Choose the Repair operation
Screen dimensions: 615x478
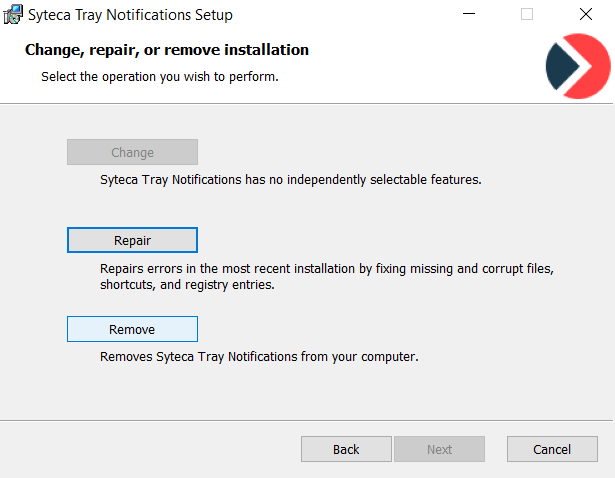pyautogui.click(x=132, y=241)
